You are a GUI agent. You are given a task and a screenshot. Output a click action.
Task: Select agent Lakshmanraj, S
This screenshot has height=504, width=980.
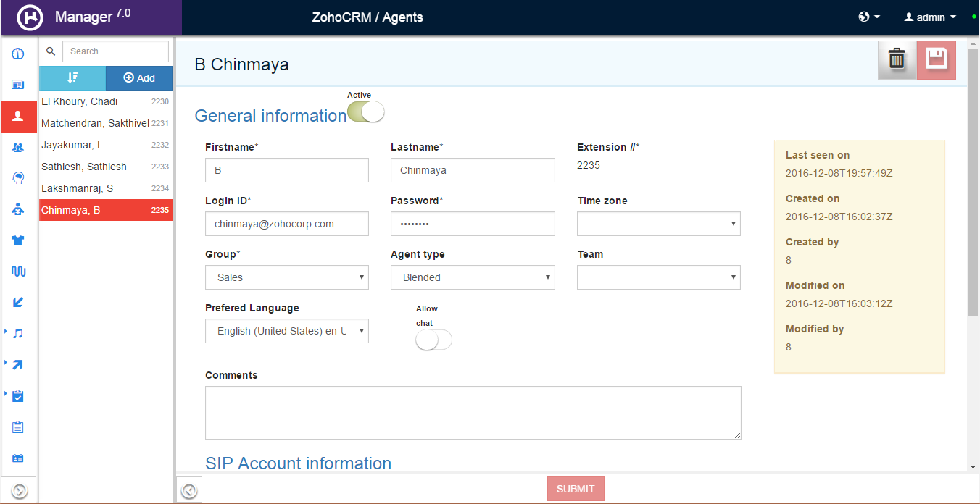point(106,188)
